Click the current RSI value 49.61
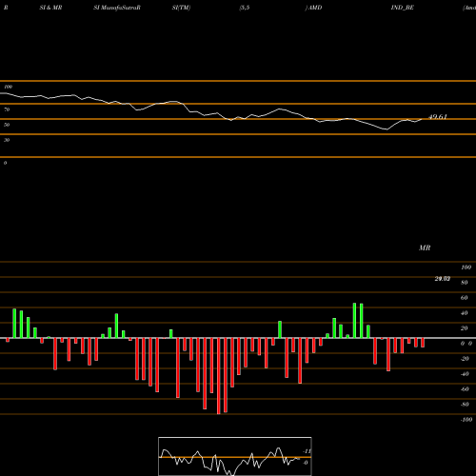The height and width of the screenshot is (476, 476). (438, 117)
